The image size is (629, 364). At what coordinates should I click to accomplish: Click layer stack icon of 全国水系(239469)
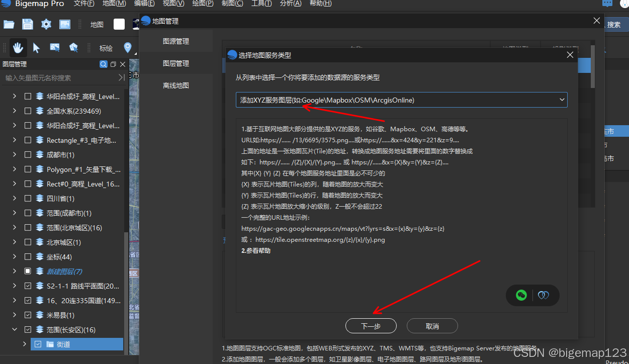tap(39, 111)
